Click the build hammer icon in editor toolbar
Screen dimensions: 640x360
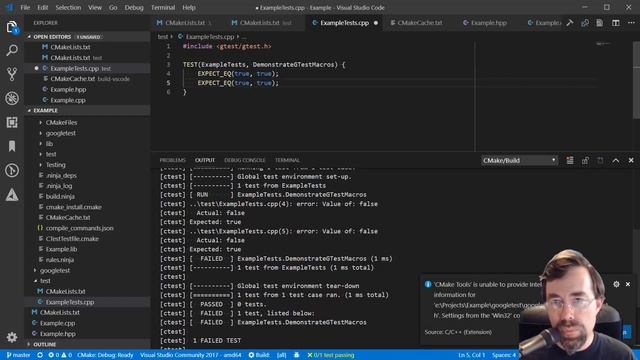(x=570, y=23)
